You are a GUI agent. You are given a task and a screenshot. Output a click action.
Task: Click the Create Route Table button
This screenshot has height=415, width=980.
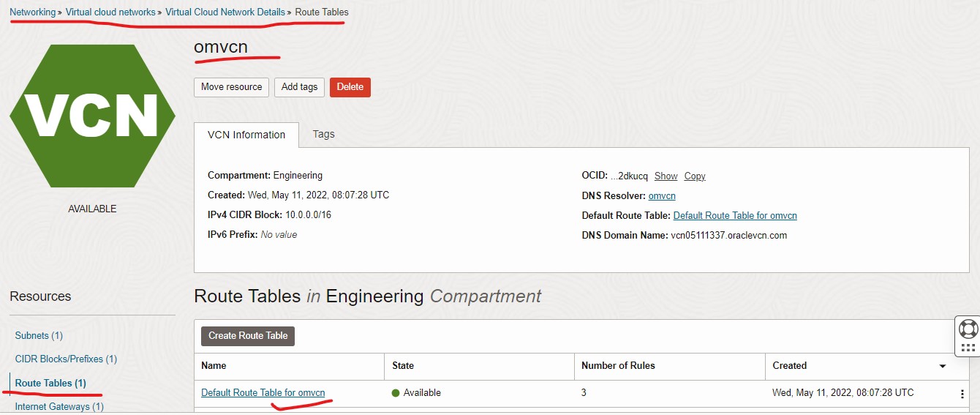pos(248,336)
